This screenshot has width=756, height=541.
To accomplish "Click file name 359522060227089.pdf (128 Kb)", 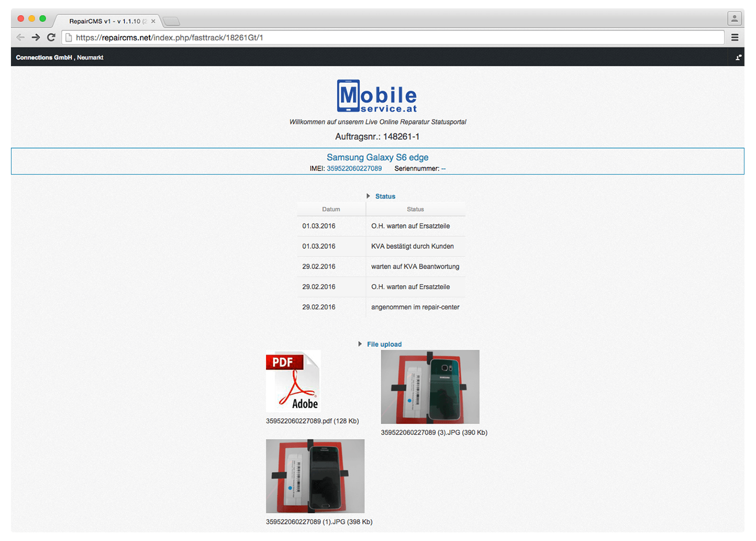I will (x=312, y=421).
